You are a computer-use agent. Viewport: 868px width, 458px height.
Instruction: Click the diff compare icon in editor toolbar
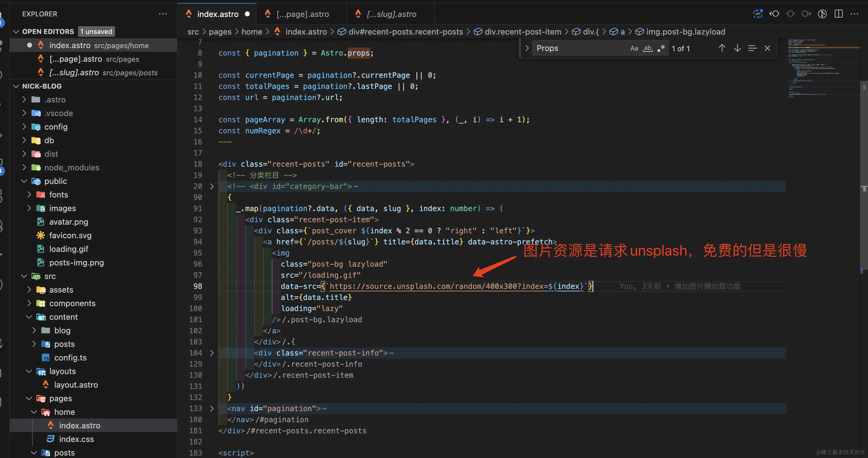[x=758, y=14]
